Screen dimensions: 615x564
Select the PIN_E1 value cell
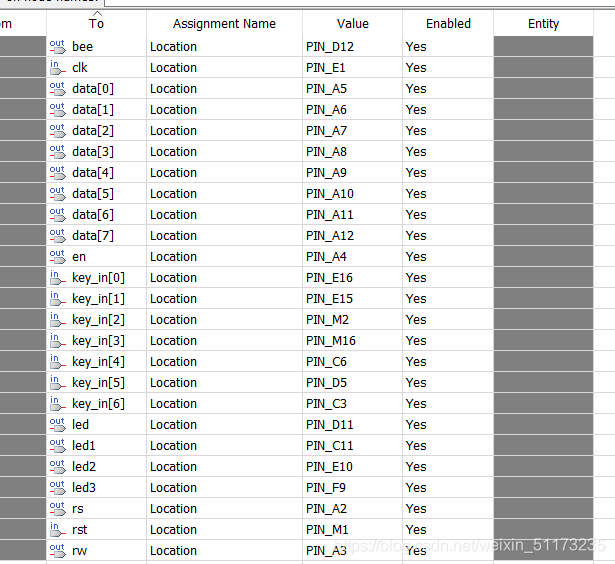tap(353, 68)
